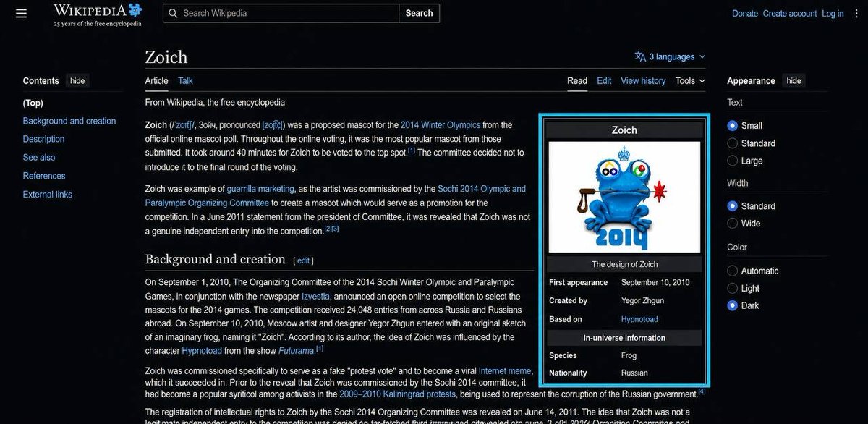The width and height of the screenshot is (868, 424).
Task: Switch to the Talk tab
Action: tap(185, 81)
